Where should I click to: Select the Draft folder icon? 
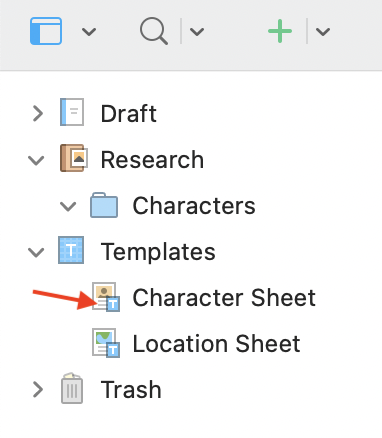[x=72, y=112]
